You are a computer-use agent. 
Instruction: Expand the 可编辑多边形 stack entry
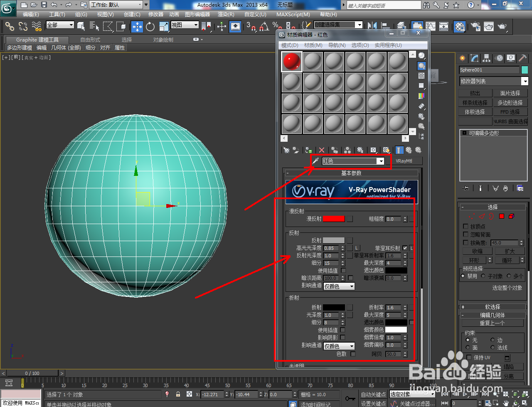click(x=464, y=133)
